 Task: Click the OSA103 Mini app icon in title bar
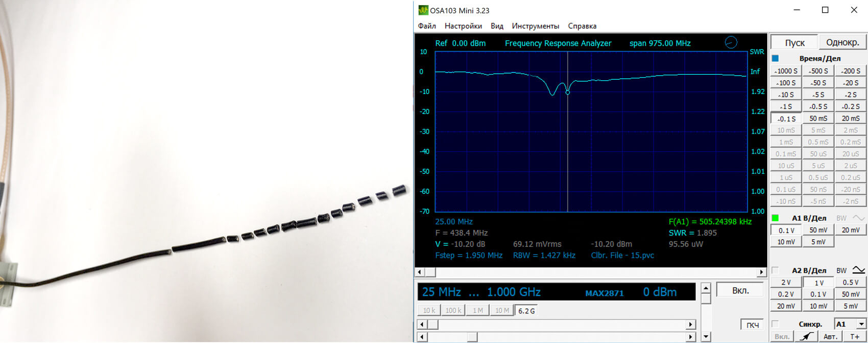(x=423, y=10)
